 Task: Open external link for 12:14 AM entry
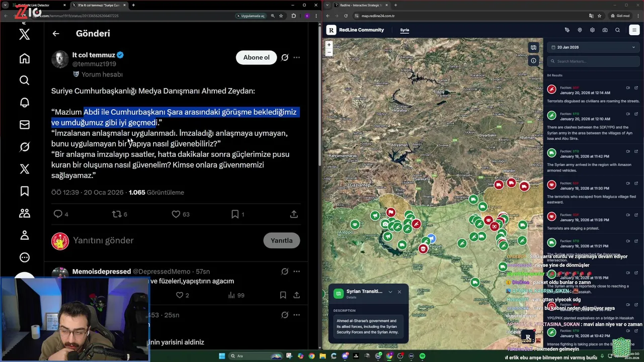pos(636,88)
